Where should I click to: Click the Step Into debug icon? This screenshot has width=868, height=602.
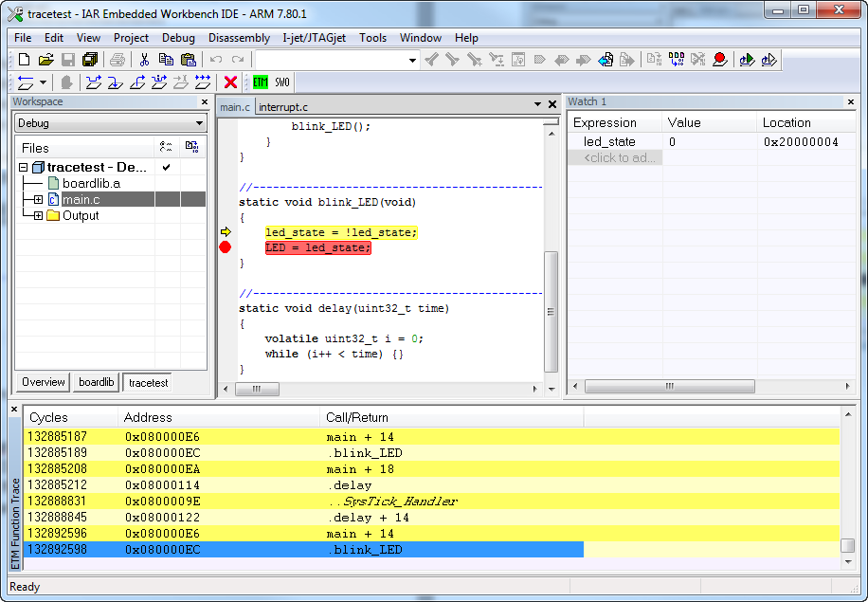[115, 82]
